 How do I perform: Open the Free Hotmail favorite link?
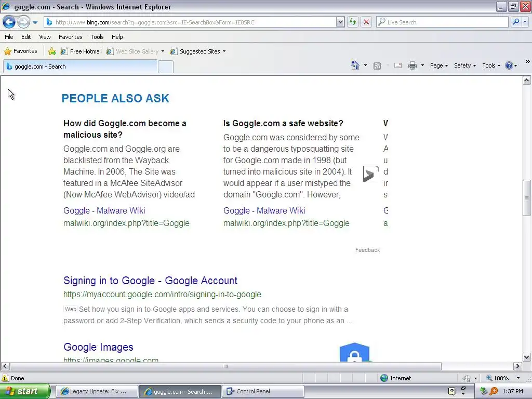(81, 51)
